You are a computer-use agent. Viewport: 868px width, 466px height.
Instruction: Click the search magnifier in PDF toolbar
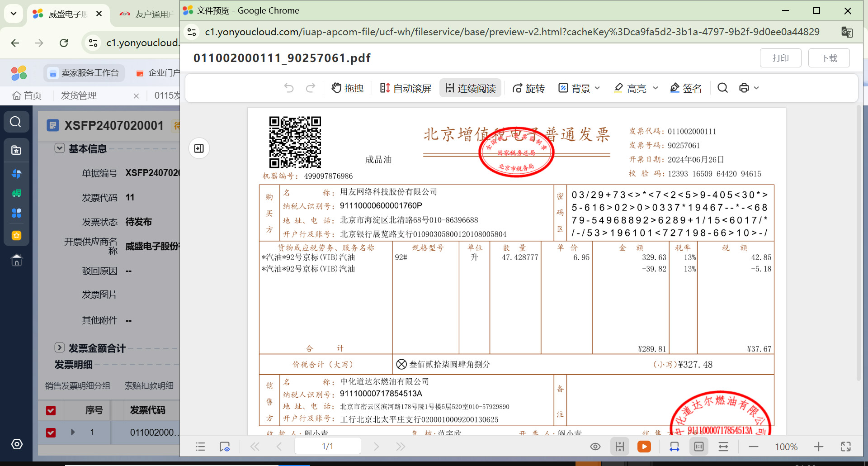[x=722, y=88]
